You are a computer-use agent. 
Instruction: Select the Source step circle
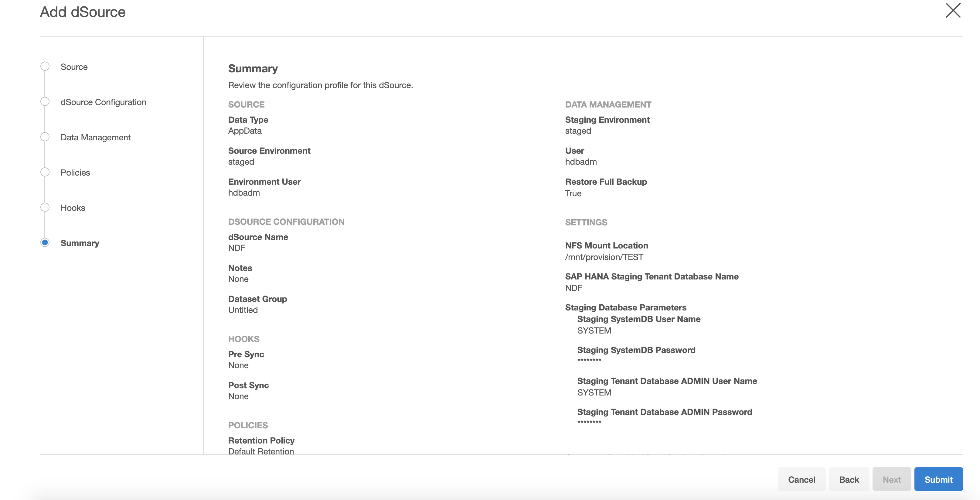[45, 67]
